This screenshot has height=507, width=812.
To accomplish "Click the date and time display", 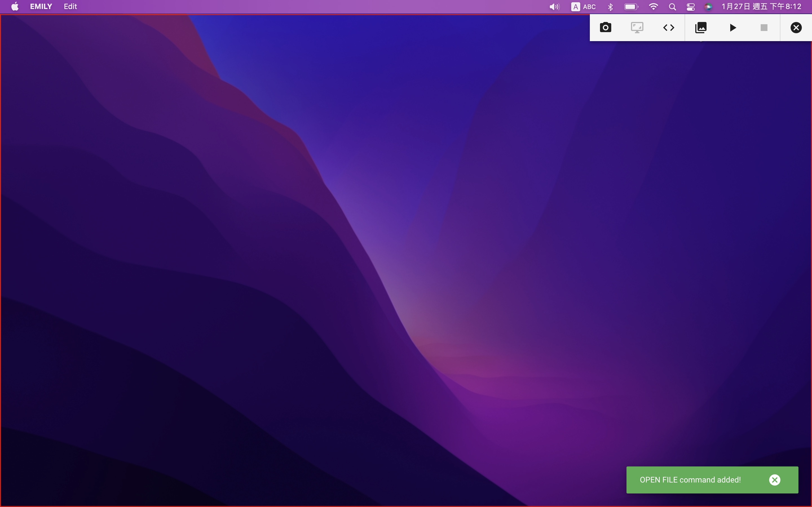I will [761, 7].
